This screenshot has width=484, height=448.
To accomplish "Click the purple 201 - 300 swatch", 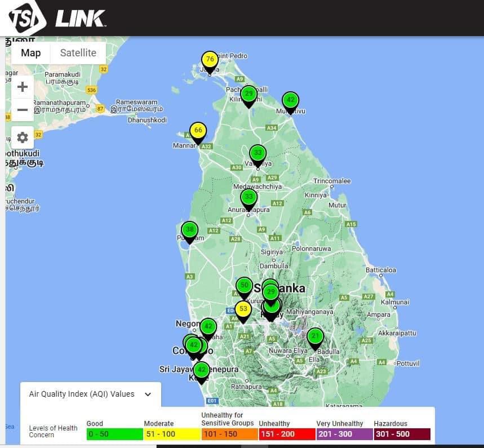I will coord(344,434).
